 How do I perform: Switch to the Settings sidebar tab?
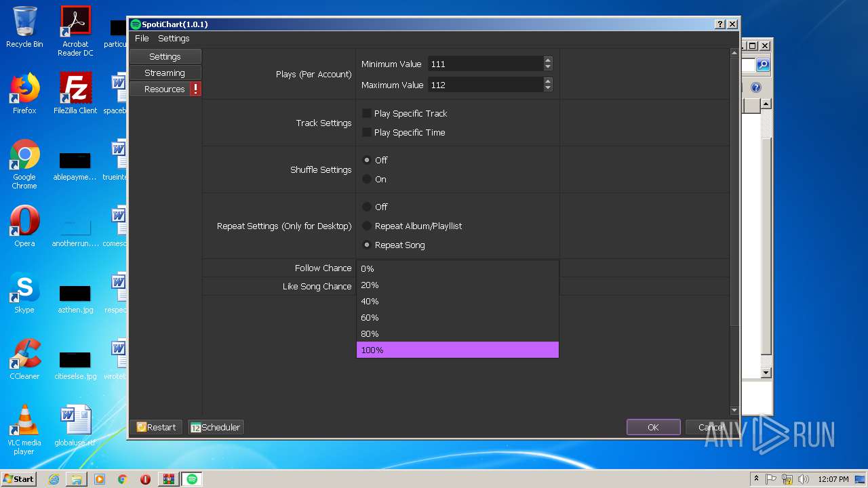click(165, 56)
